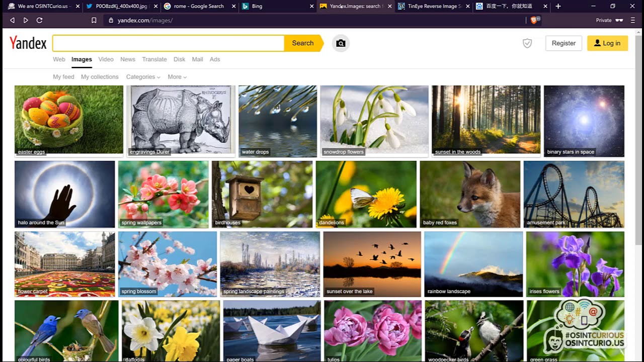Open the More dropdown menu
Viewport: 644px width, 362px height.
point(176,76)
